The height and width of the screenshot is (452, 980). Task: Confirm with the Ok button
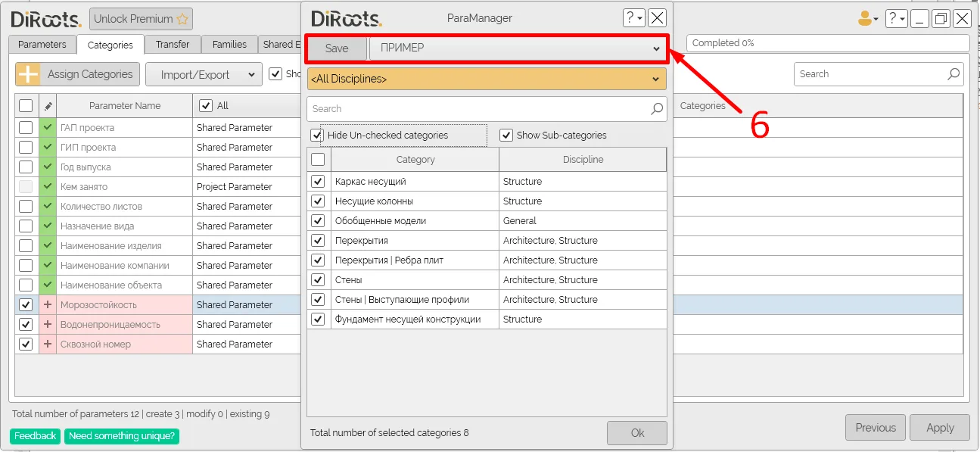pyautogui.click(x=637, y=433)
